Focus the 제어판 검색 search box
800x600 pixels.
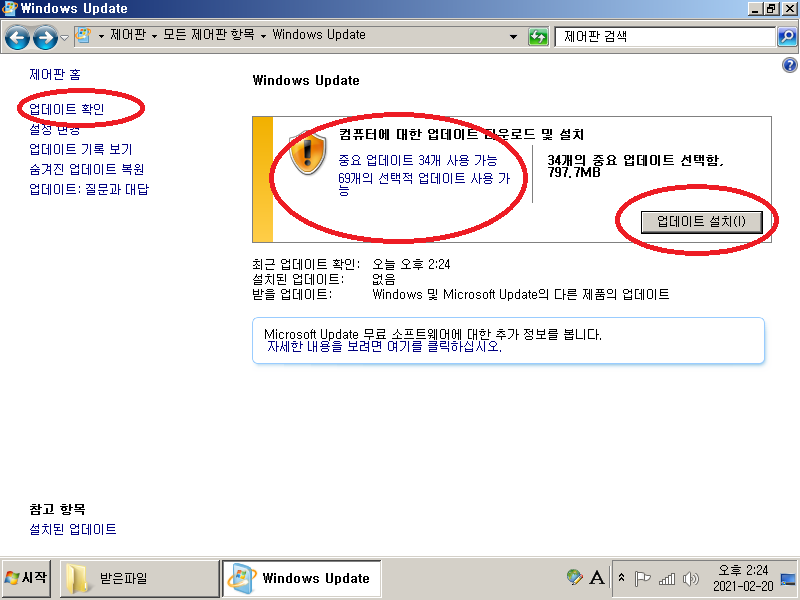coord(665,37)
